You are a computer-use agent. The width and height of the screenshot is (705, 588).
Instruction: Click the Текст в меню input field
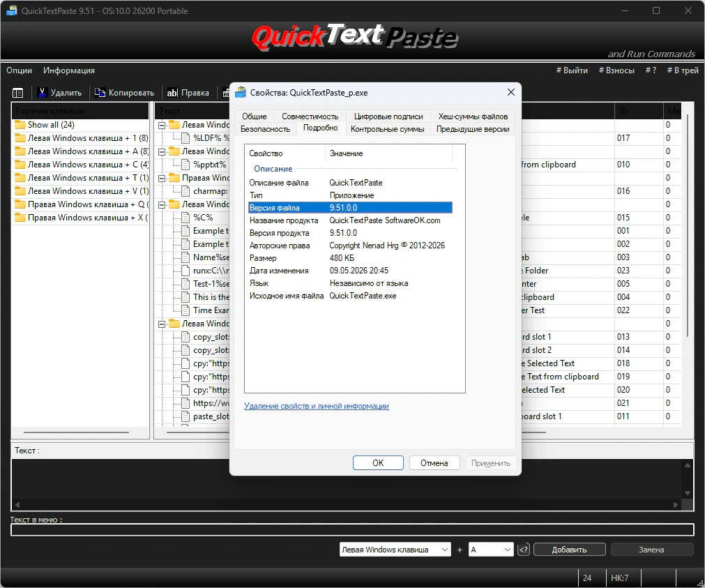tap(352, 530)
